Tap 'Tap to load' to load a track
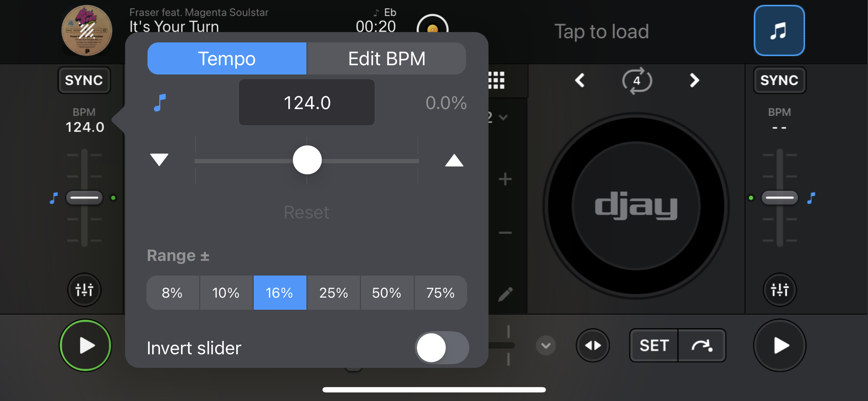Image resolution: width=868 pixels, height=401 pixels. (x=601, y=31)
